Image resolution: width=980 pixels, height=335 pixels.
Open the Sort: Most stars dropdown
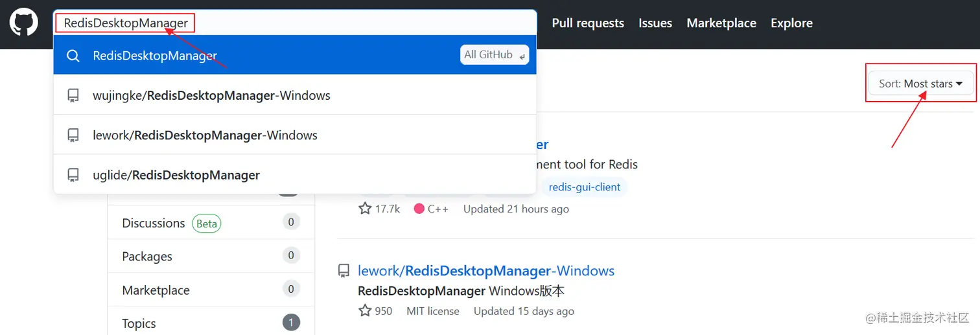pyautogui.click(x=921, y=84)
